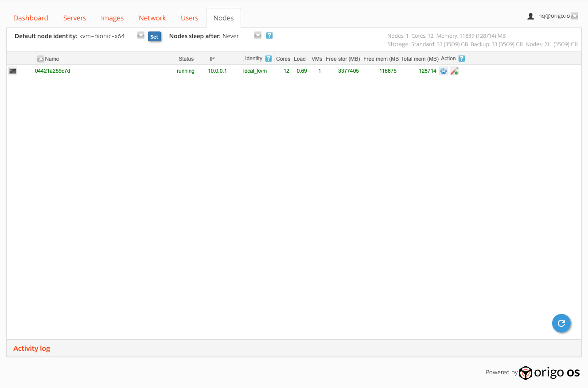Screen dimensions: 588x388
Task: Click the blue circular refresh button
Action: click(561, 323)
